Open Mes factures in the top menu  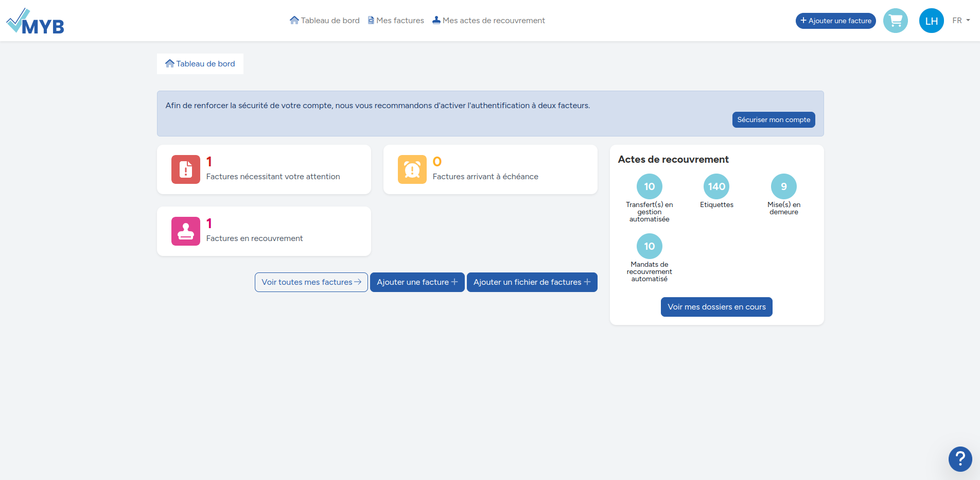(396, 21)
